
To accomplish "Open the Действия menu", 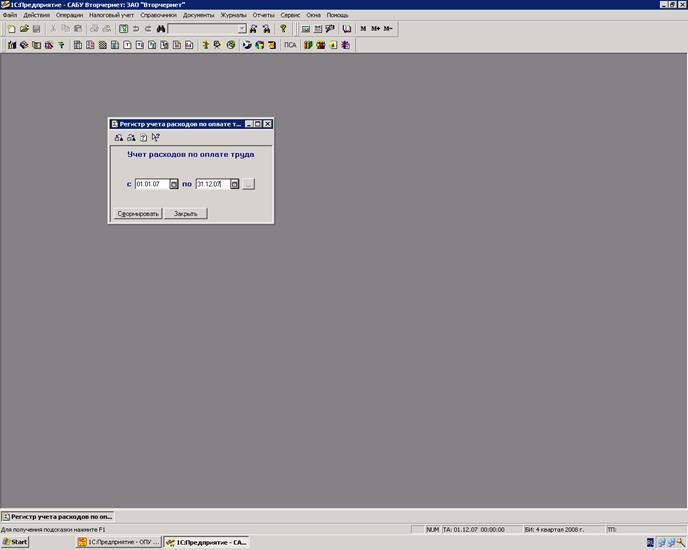I will point(36,15).
